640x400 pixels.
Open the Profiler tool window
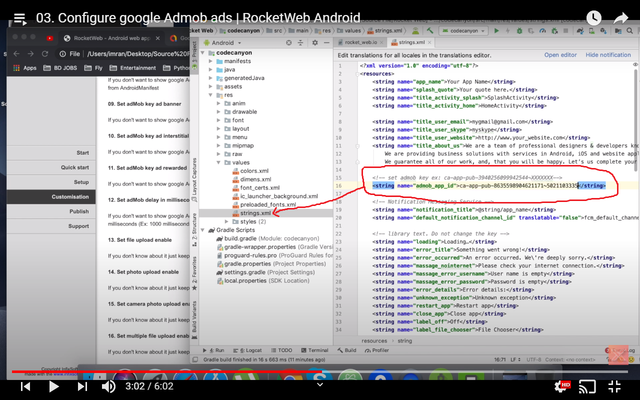pyautogui.click(x=376, y=350)
